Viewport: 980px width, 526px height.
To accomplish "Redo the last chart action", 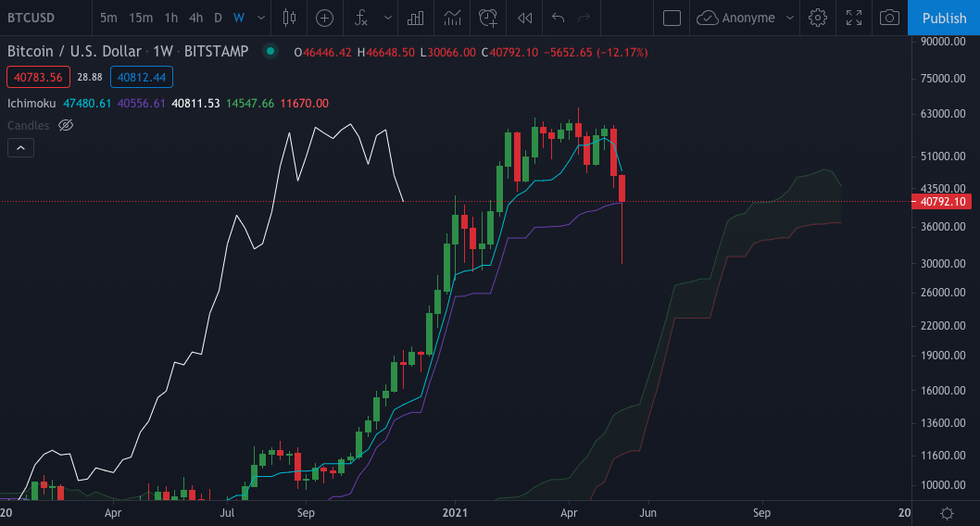I will pos(584,18).
